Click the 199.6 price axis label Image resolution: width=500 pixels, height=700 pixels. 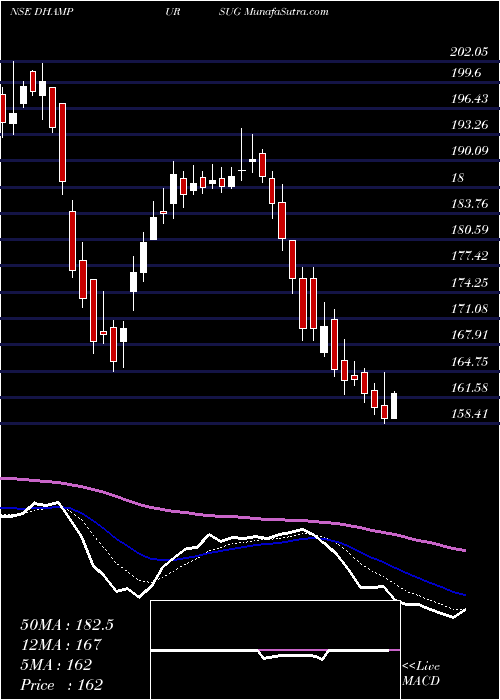(467, 73)
